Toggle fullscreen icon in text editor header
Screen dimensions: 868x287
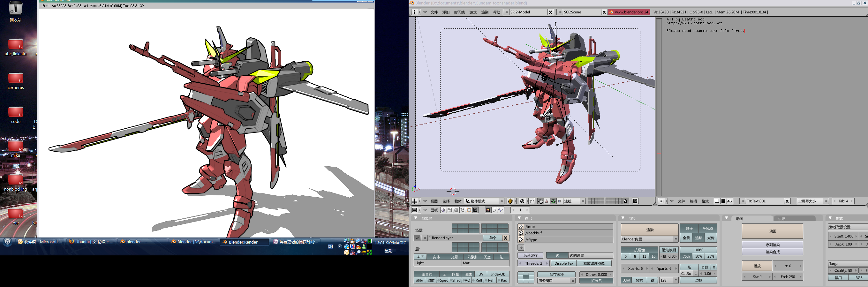[x=717, y=201]
